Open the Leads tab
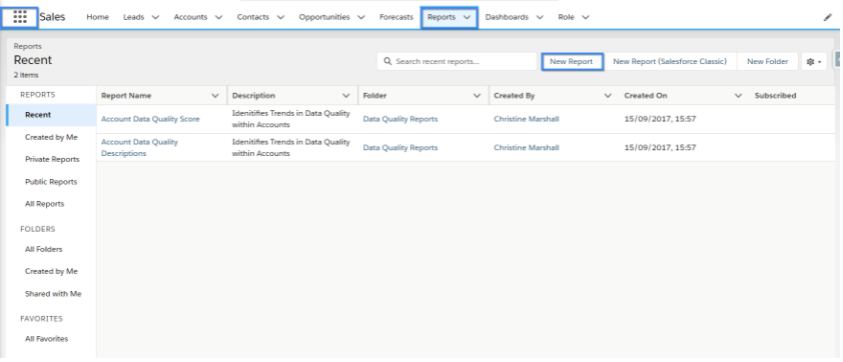843x362 pixels. tap(133, 17)
